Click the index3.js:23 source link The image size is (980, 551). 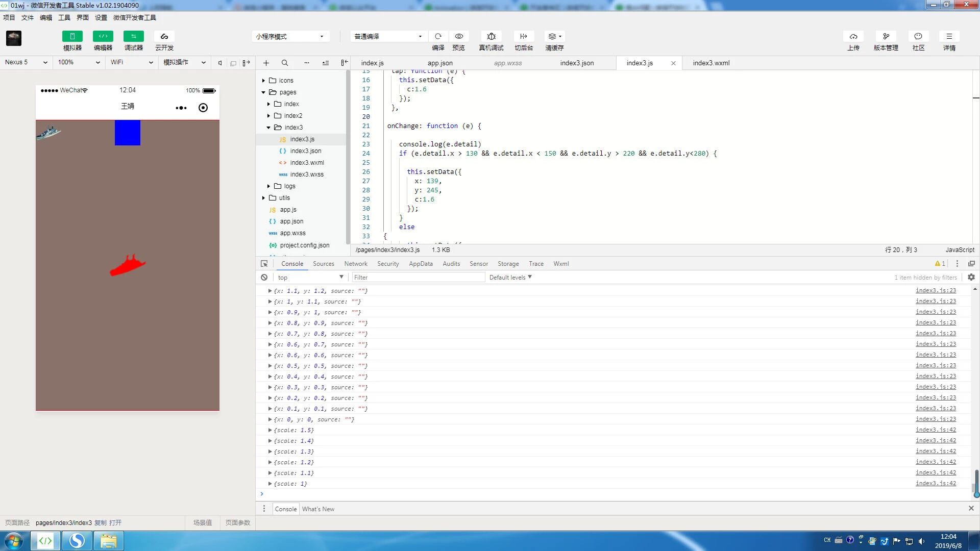[936, 290]
